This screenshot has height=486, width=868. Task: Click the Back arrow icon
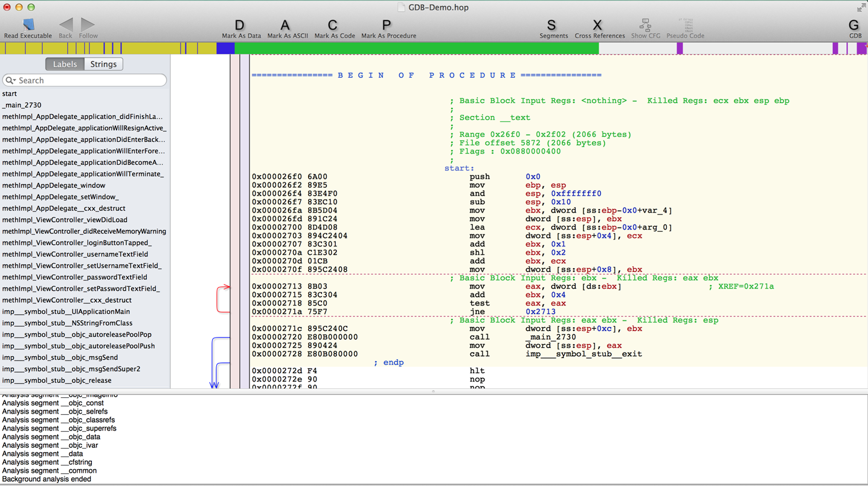[65, 25]
